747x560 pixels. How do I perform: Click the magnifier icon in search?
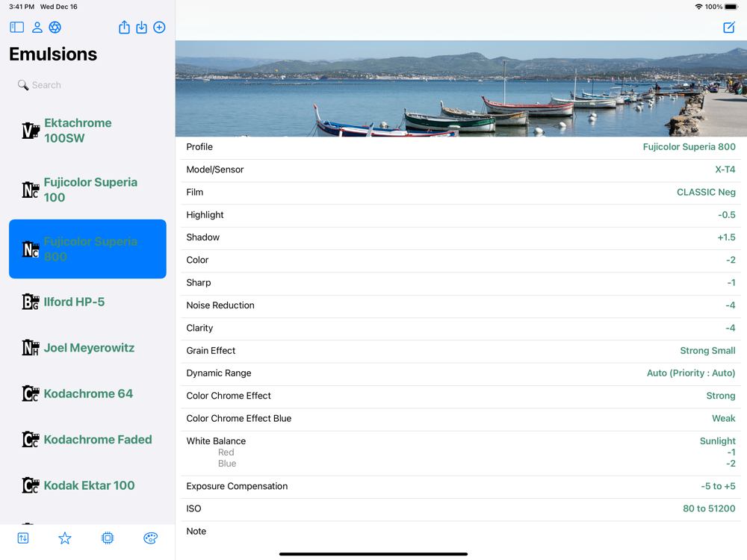coord(23,85)
